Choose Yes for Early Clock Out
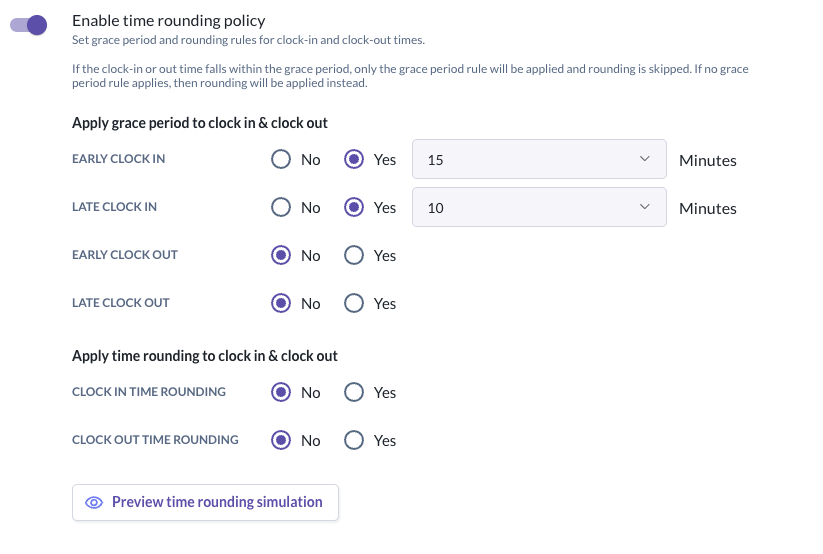Screen dimensions: 823x554 click(x=354, y=255)
